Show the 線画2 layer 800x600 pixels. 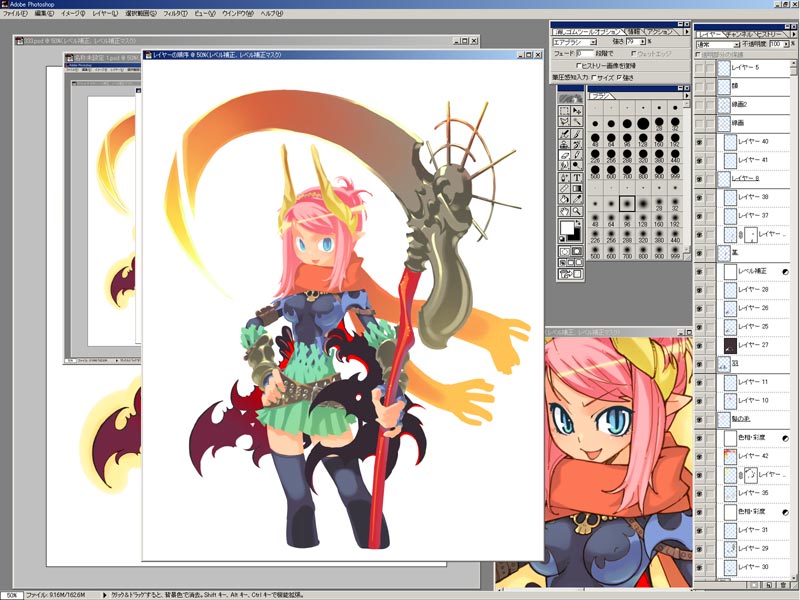[699, 105]
